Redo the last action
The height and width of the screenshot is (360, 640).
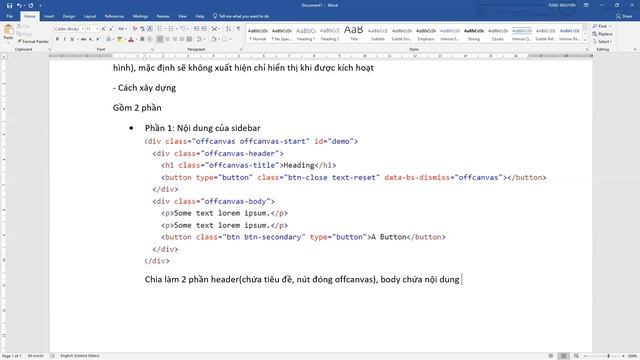click(x=31, y=5)
